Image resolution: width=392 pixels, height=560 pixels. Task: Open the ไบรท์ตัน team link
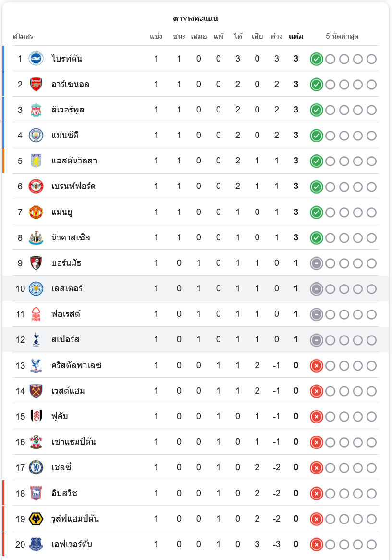click(x=67, y=59)
